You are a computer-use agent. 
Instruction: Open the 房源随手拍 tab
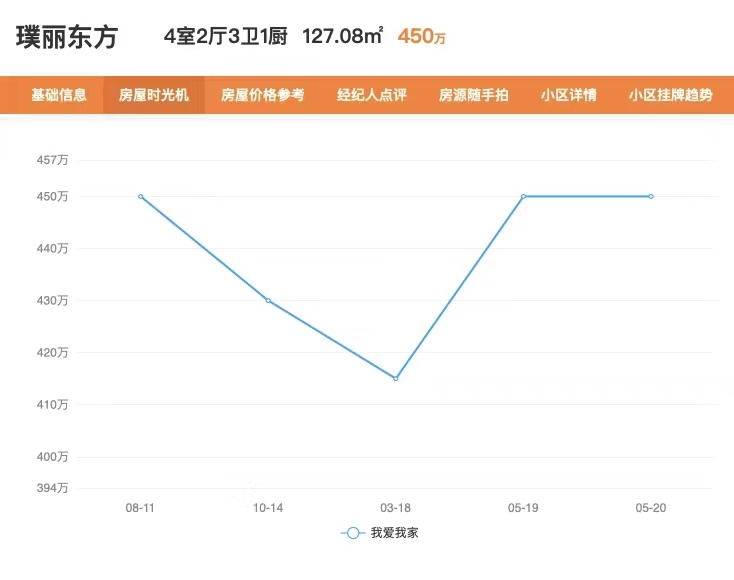473,96
